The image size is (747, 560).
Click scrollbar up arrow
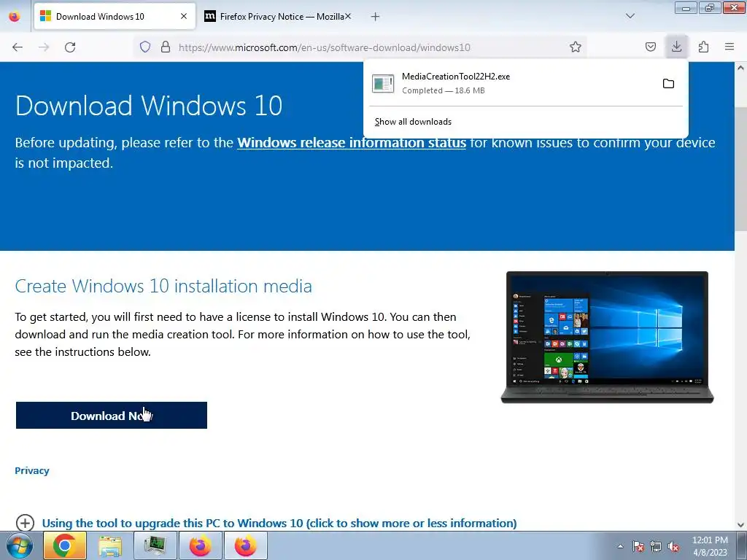[741, 68]
